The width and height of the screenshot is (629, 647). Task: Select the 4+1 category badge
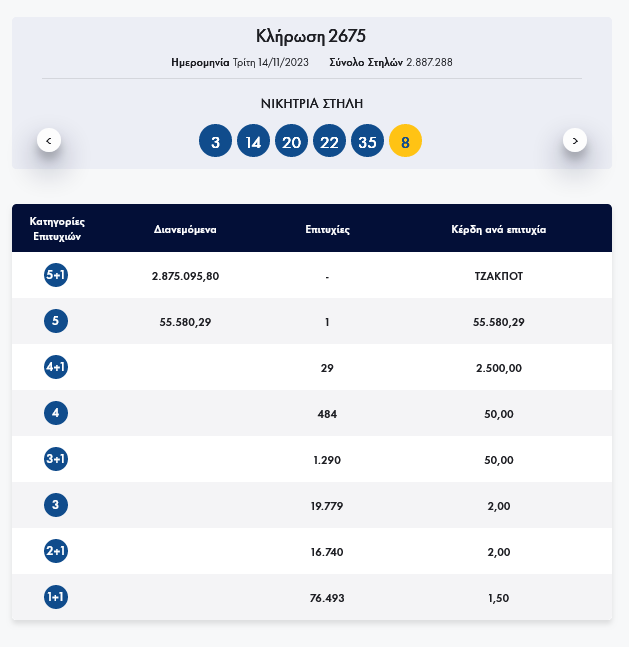pyautogui.click(x=56, y=367)
